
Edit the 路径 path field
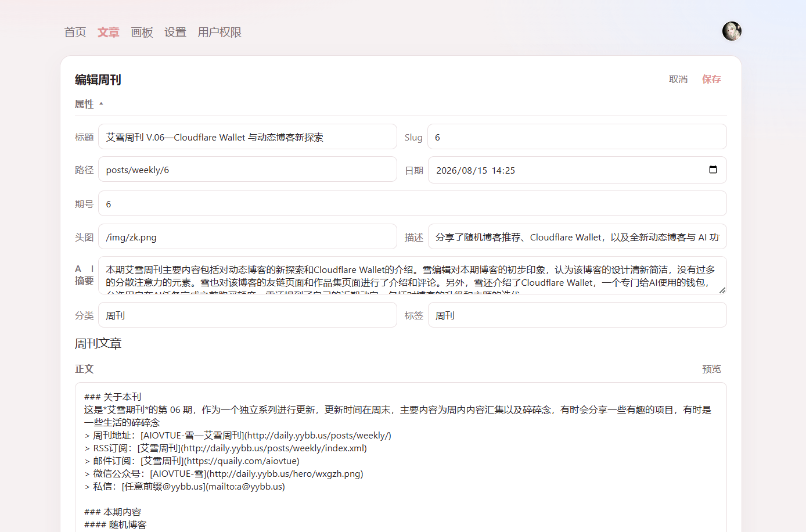[x=247, y=170]
